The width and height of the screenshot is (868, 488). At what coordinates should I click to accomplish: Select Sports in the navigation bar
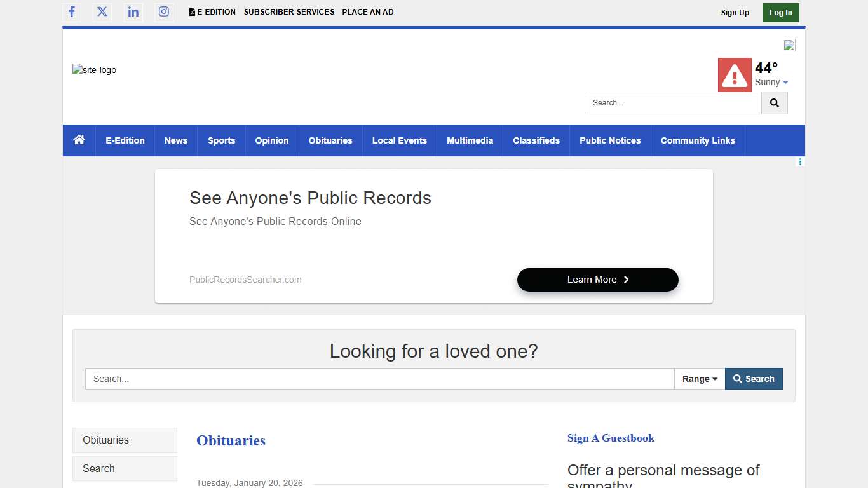tap(222, 140)
